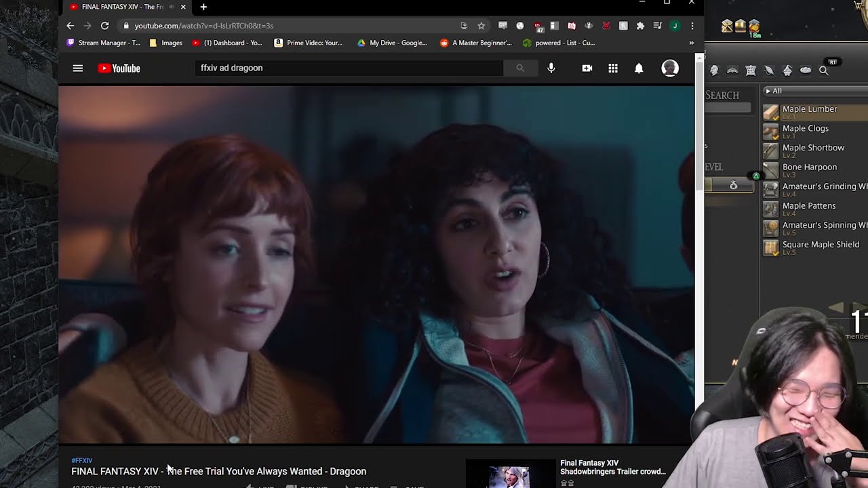Open the A Master Beginner's bookmark
868x488 pixels.
coord(476,43)
